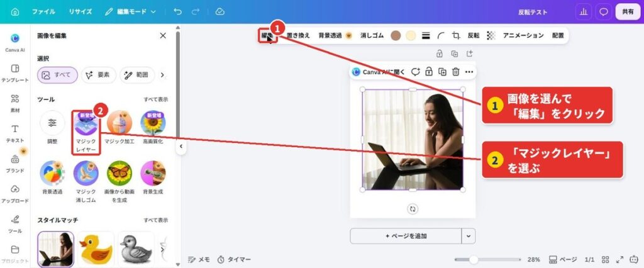Open the アップロード sidebar panel
Viewport: 644px width, 268px height.
click(15, 194)
